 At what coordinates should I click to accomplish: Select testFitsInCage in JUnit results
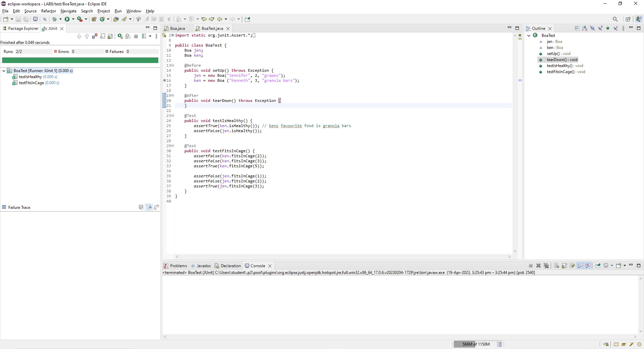[x=36, y=83]
